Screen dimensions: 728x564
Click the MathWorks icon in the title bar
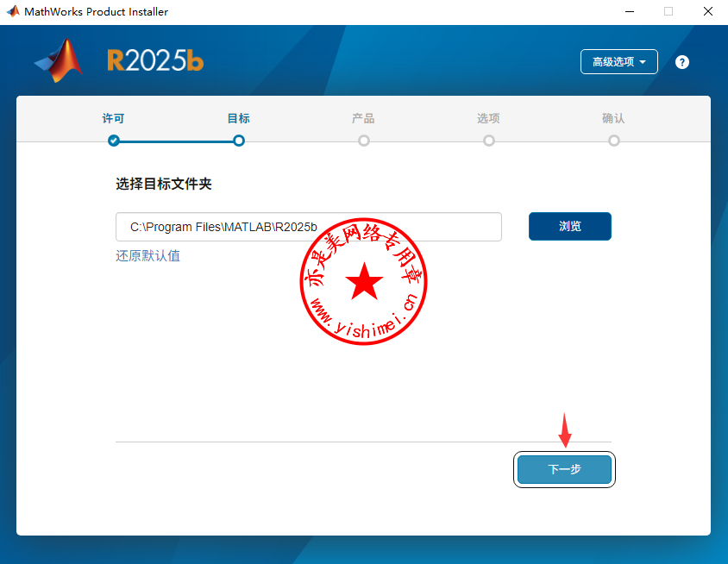click(x=12, y=12)
